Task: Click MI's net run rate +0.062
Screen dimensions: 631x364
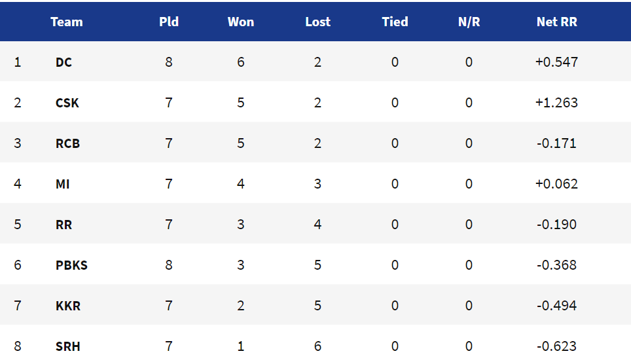Action: point(556,184)
